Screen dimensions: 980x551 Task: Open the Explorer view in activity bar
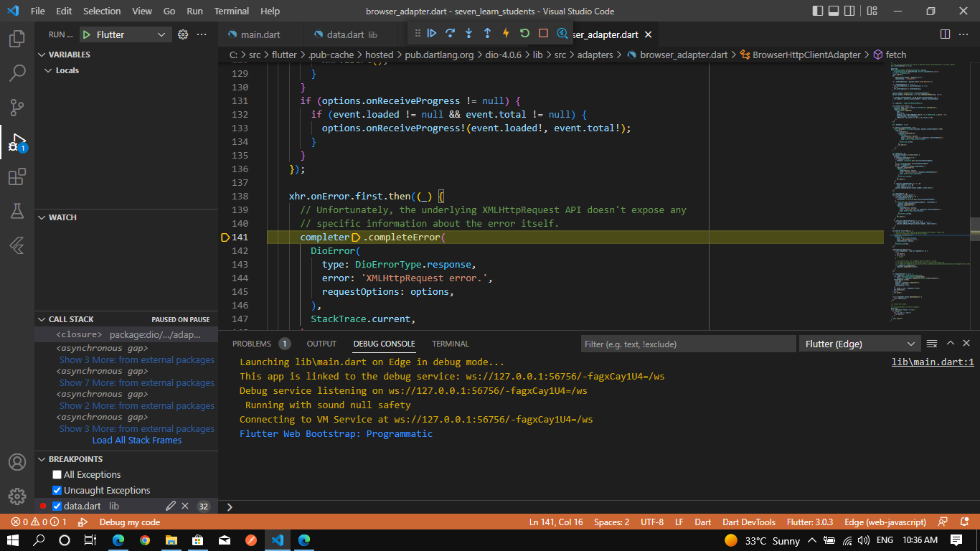click(17, 39)
